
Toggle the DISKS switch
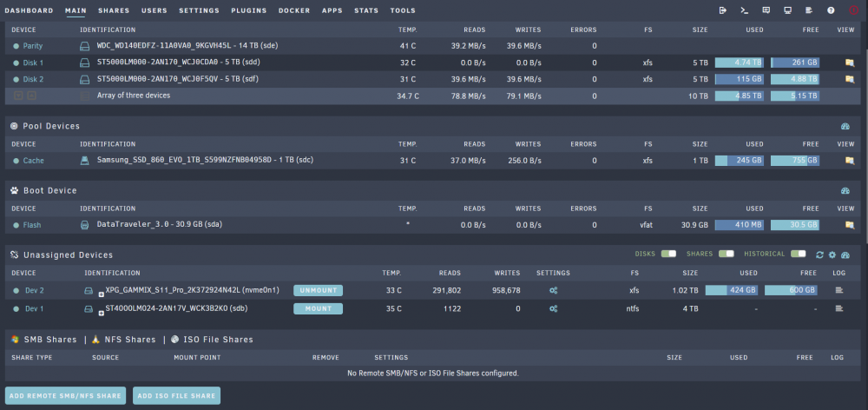point(668,254)
